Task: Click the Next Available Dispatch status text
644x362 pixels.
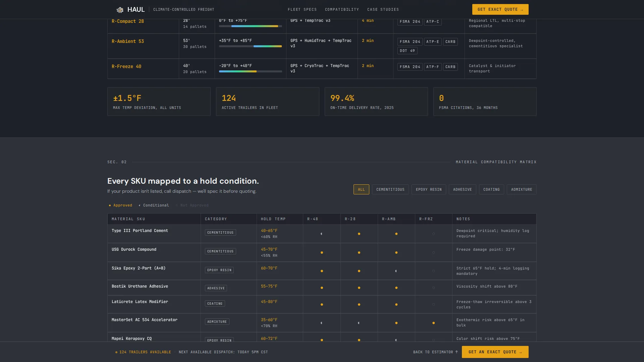Action: click(x=223, y=352)
